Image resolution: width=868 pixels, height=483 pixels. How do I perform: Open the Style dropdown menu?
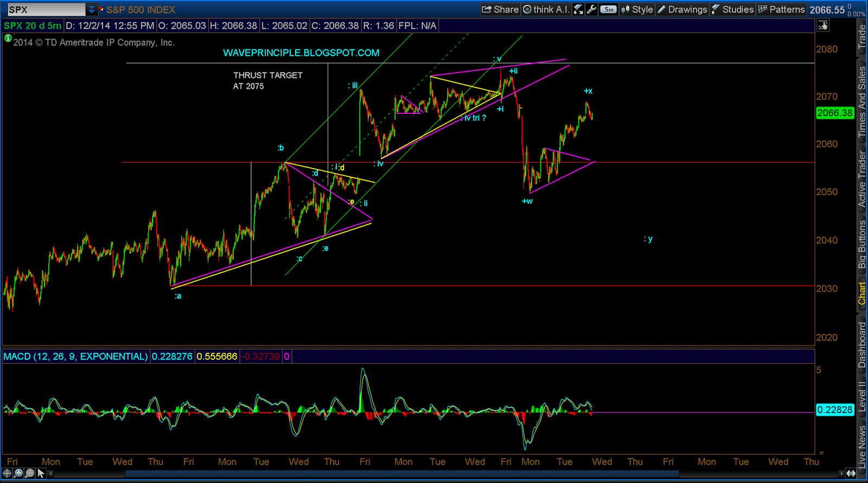[x=637, y=9]
